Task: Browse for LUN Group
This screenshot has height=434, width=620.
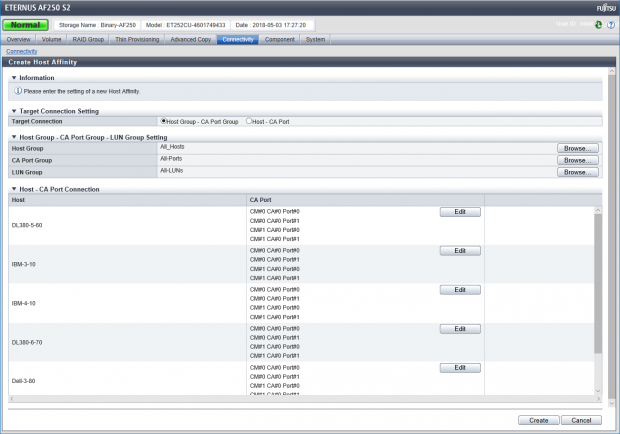Action: tap(578, 172)
